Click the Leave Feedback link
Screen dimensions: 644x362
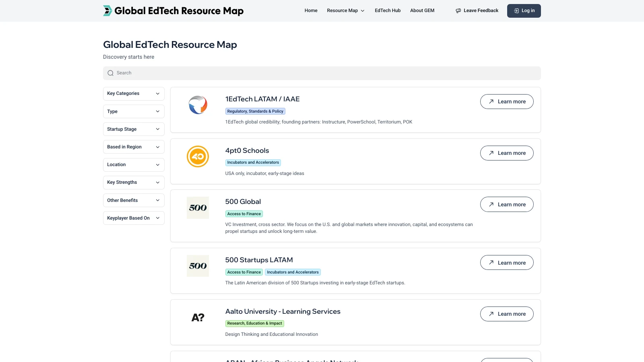(477, 11)
